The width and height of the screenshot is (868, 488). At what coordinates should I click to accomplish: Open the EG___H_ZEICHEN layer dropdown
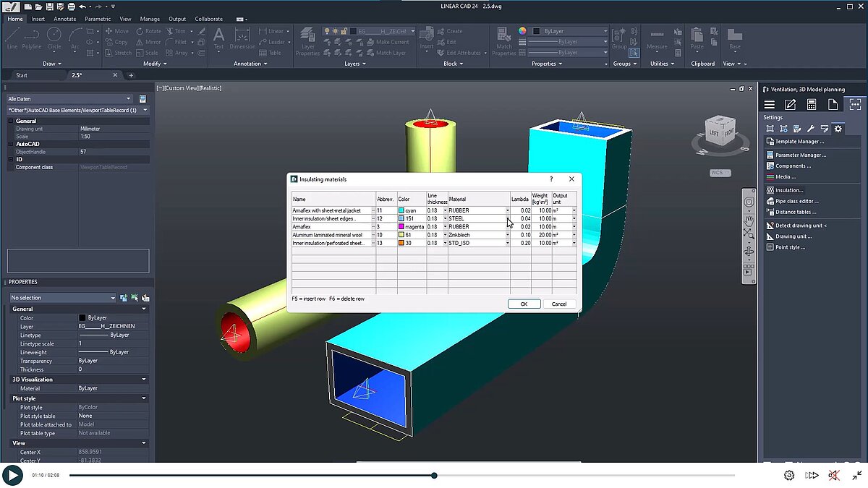click(x=413, y=31)
